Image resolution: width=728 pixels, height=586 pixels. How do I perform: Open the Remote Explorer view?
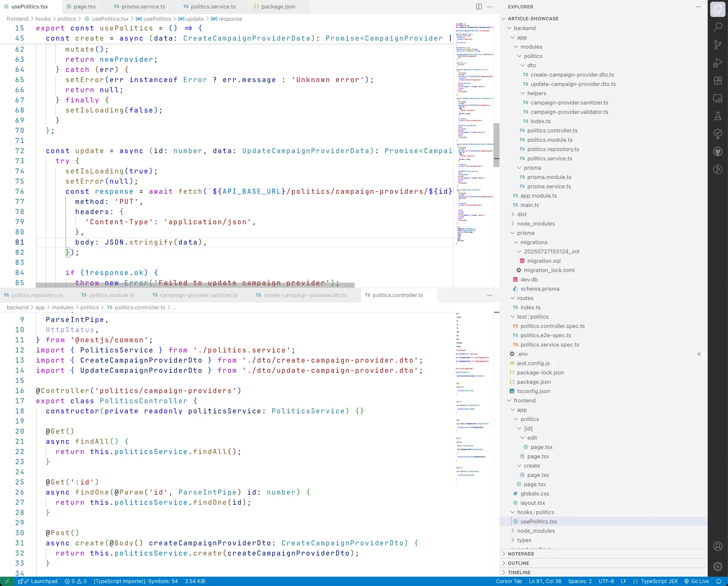pyautogui.click(x=718, y=98)
